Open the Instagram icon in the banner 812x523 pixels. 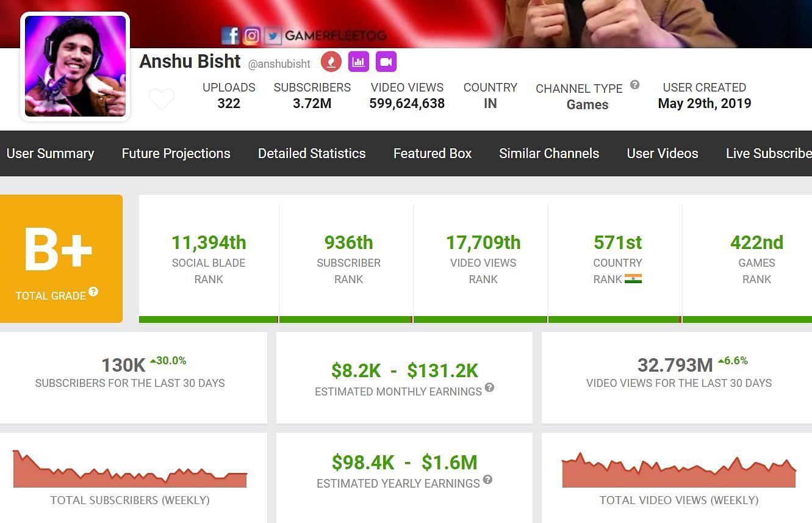[x=251, y=35]
